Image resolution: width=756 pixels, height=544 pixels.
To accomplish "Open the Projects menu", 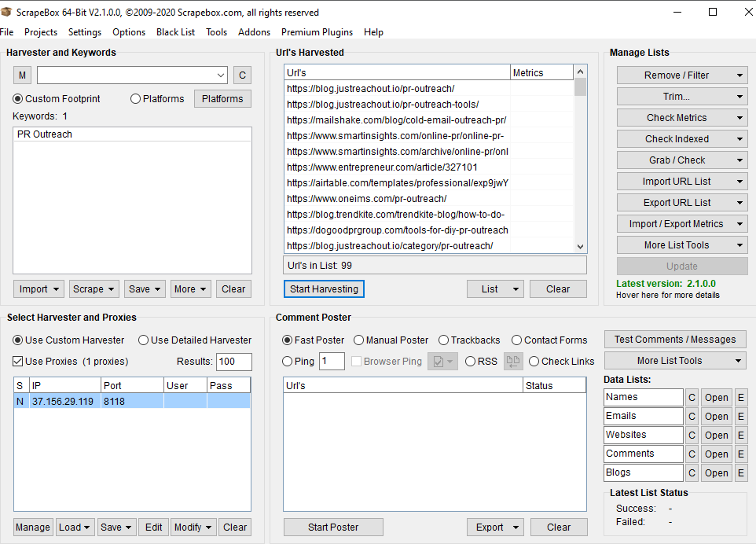I will click(x=41, y=31).
